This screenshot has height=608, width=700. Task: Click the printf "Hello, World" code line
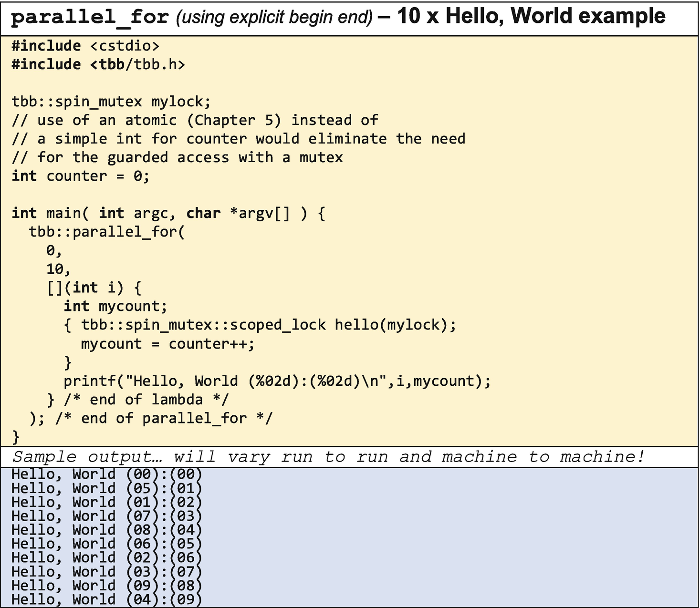277,381
